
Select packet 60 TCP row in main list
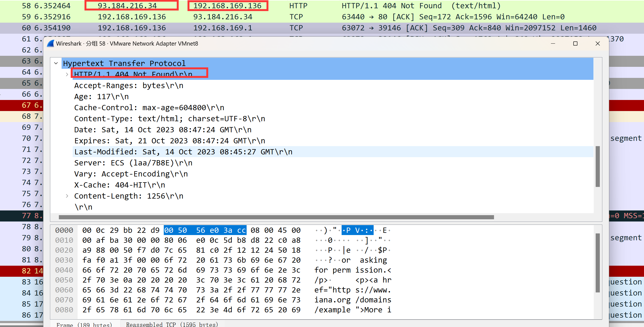pyautogui.click(x=322, y=28)
